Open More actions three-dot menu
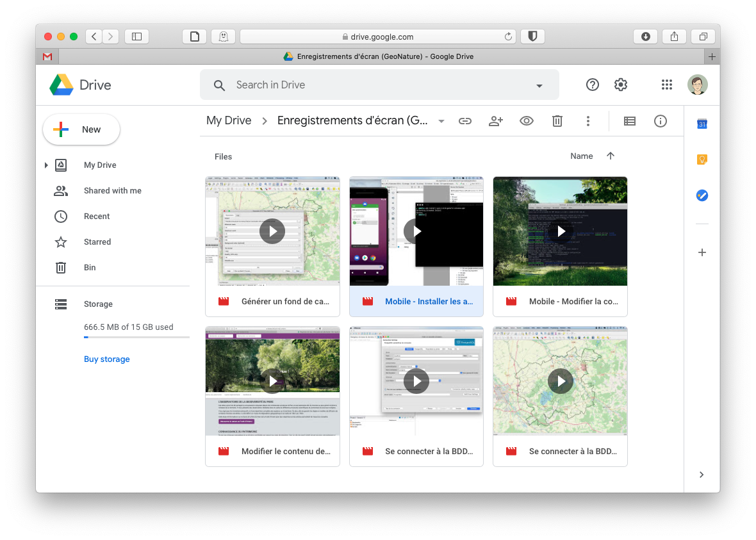This screenshot has height=540, width=756. tap(588, 121)
